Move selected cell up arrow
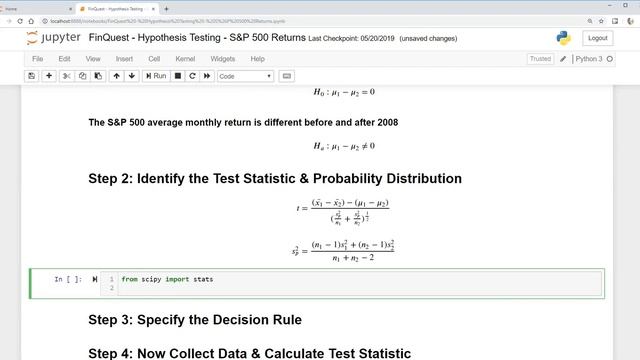 (x=116, y=76)
